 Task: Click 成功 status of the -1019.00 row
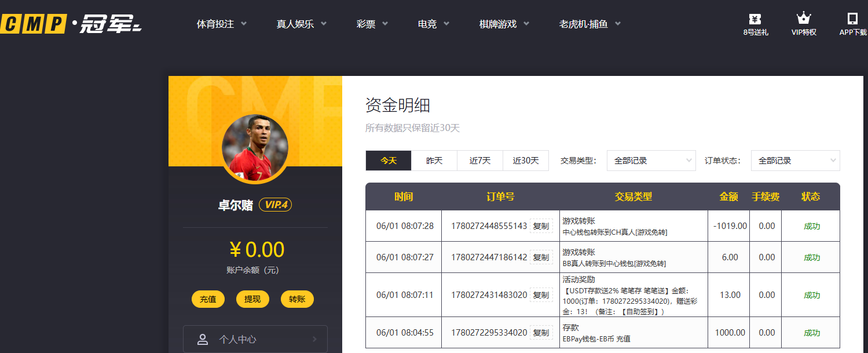(x=812, y=226)
